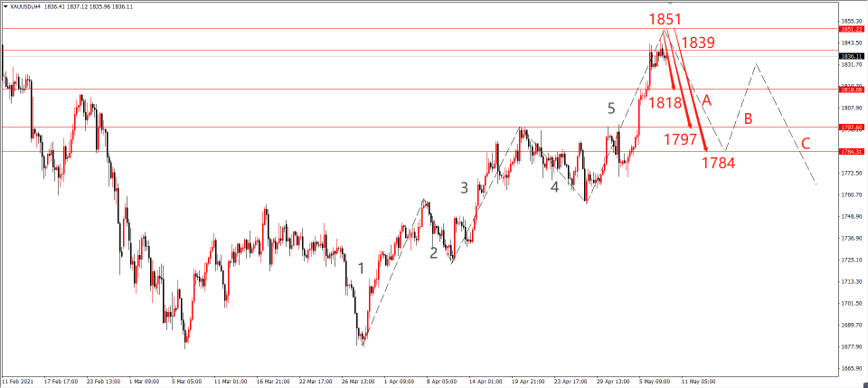Open the XAUUSD,H4 chart dropdown arrow

(5, 6)
